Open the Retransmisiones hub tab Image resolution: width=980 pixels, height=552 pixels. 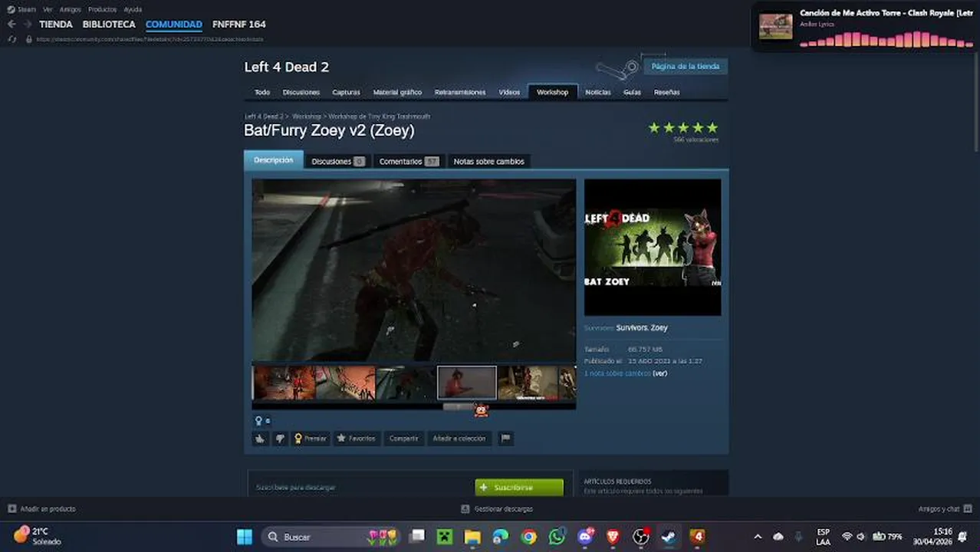[x=460, y=92]
